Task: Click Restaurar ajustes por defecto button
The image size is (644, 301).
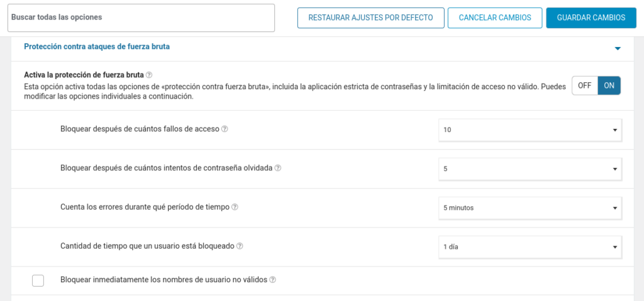Action: (371, 18)
